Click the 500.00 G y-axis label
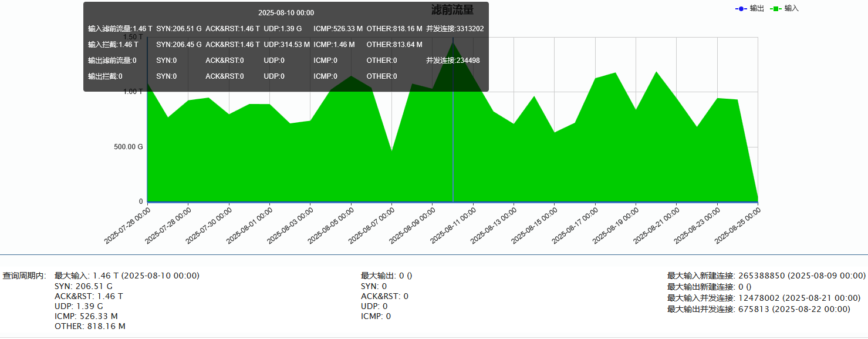This screenshot has width=868, height=339. [129, 147]
